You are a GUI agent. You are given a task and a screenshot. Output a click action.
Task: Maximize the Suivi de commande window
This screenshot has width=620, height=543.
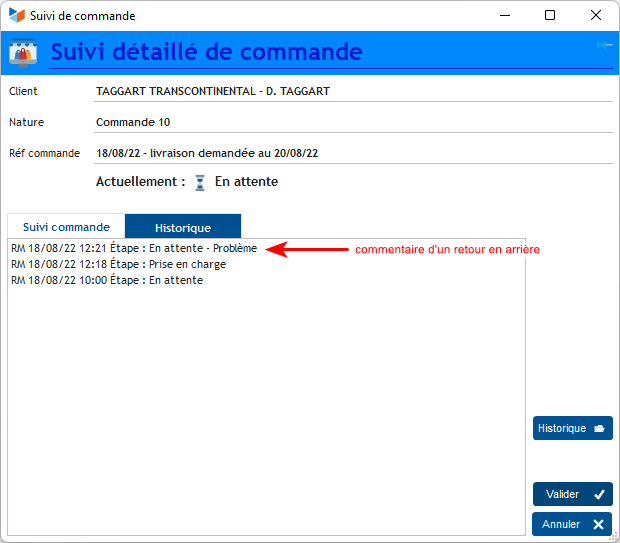pyautogui.click(x=550, y=16)
